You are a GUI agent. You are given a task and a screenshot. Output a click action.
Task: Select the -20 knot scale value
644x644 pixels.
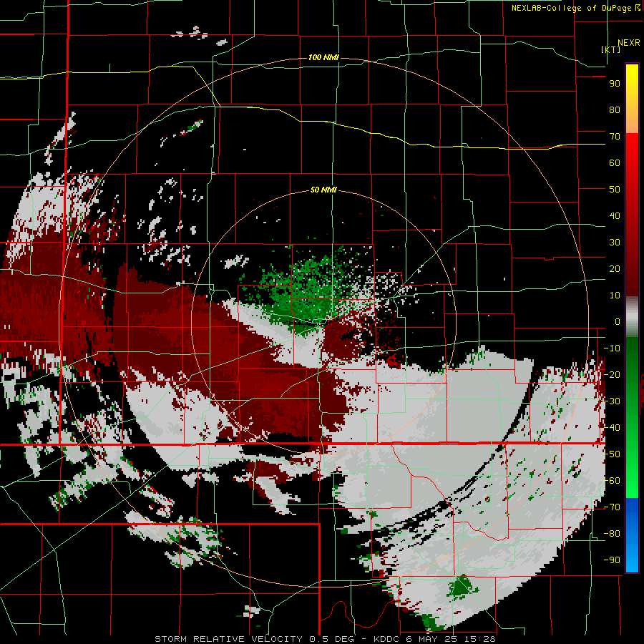(x=612, y=374)
